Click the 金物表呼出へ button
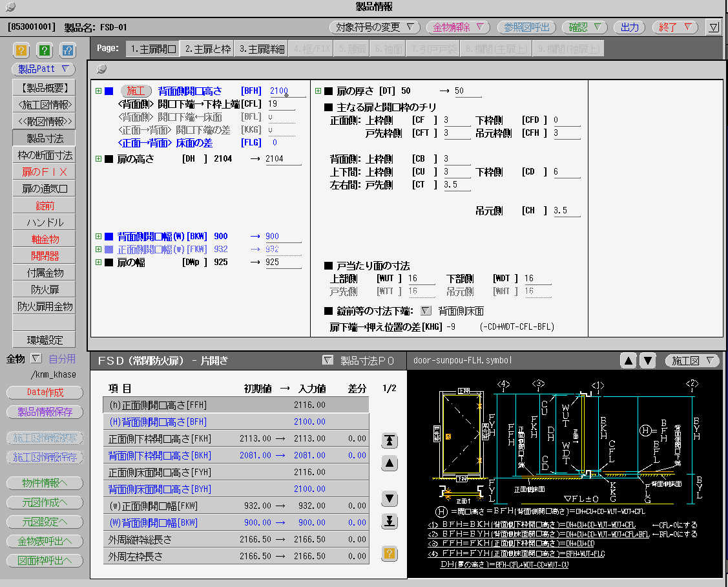The height and width of the screenshot is (587, 728). pyautogui.click(x=45, y=541)
